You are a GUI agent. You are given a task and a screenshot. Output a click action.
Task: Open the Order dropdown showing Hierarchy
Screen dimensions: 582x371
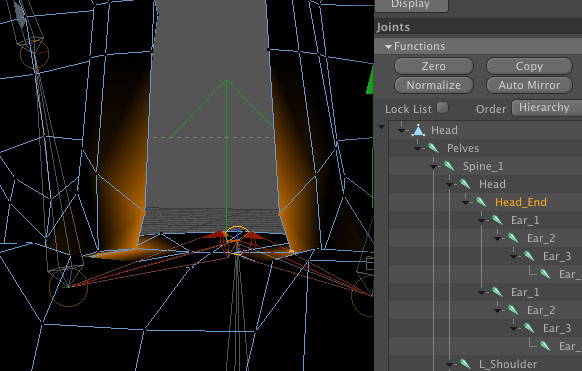(x=547, y=108)
